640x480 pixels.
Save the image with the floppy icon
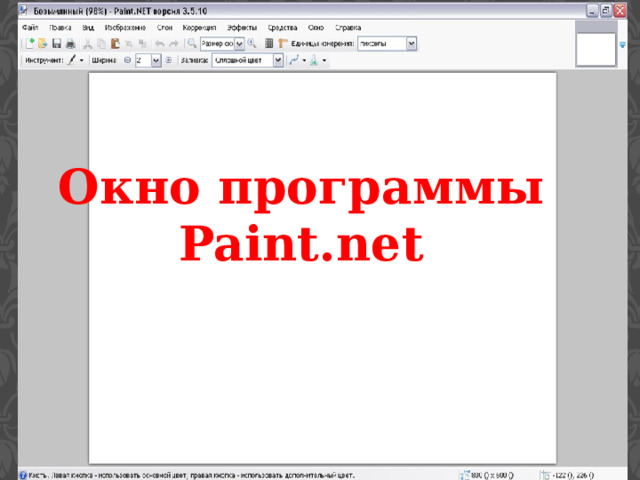pyautogui.click(x=57, y=44)
